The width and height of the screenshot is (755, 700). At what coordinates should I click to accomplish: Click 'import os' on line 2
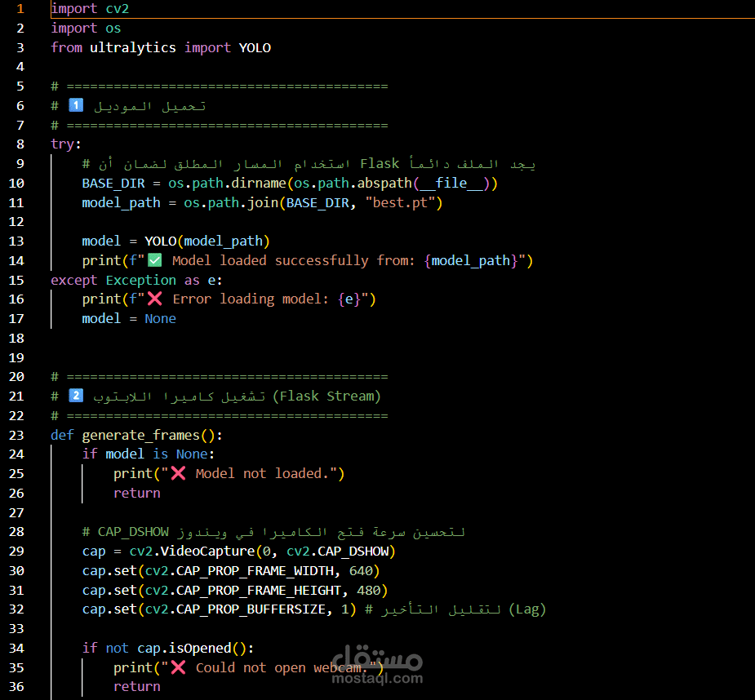point(87,29)
